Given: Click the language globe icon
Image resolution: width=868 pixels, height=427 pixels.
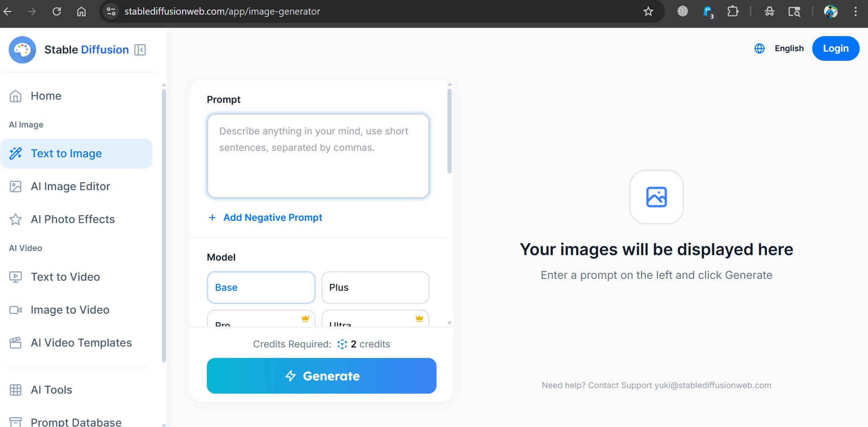Looking at the screenshot, I should 759,48.
